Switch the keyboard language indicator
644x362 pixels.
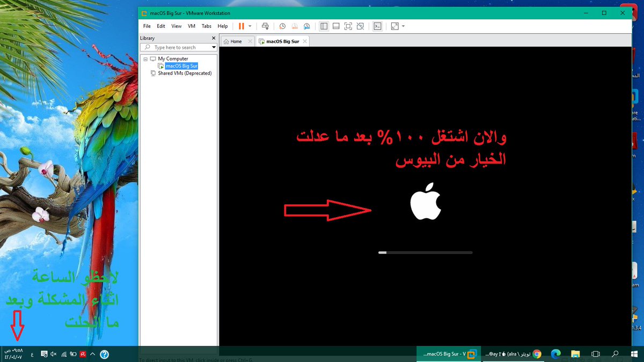(32, 354)
